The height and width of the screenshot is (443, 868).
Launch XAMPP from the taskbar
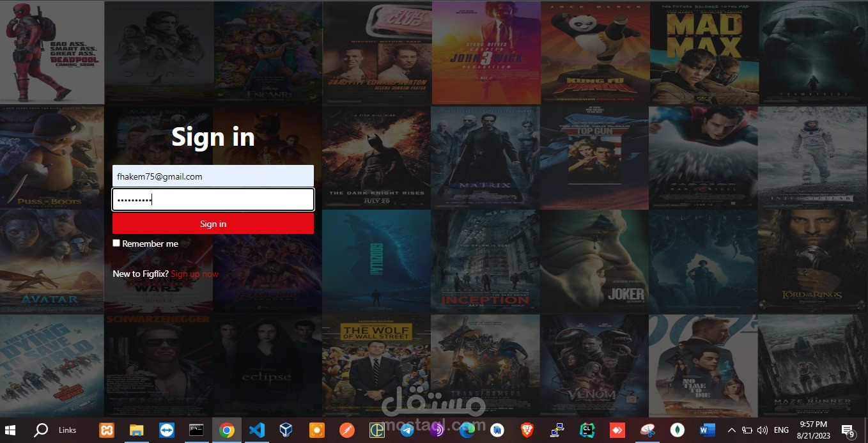click(107, 430)
